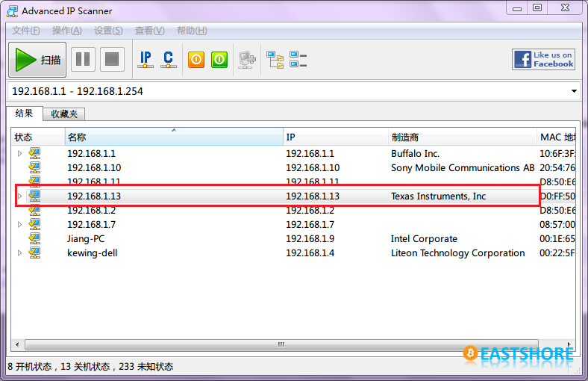This screenshot has width=588, height=381.
Task: Click the Liteon Technology Corporation cell
Action: [458, 253]
